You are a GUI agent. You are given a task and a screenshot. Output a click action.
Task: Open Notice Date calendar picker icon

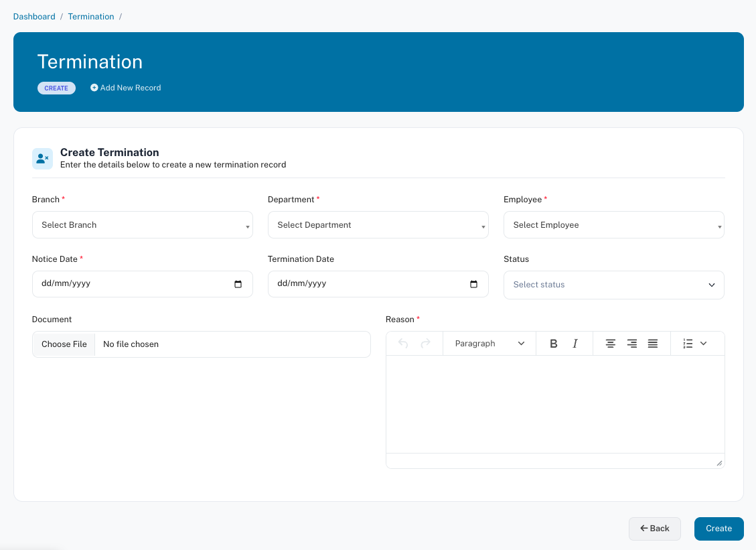(238, 284)
